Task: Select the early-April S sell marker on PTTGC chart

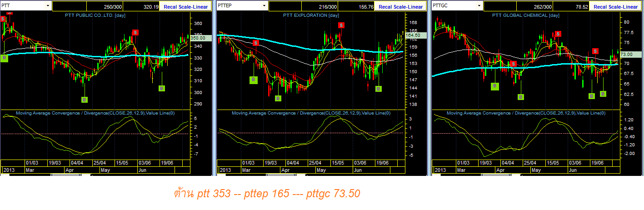Action: pyautogui.click(x=513, y=64)
